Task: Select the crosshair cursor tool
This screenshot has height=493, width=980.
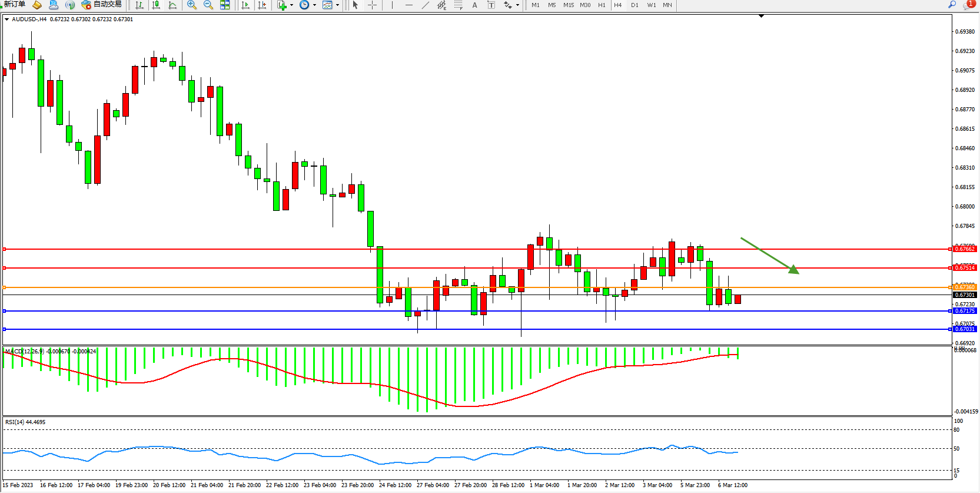Action: (x=372, y=5)
